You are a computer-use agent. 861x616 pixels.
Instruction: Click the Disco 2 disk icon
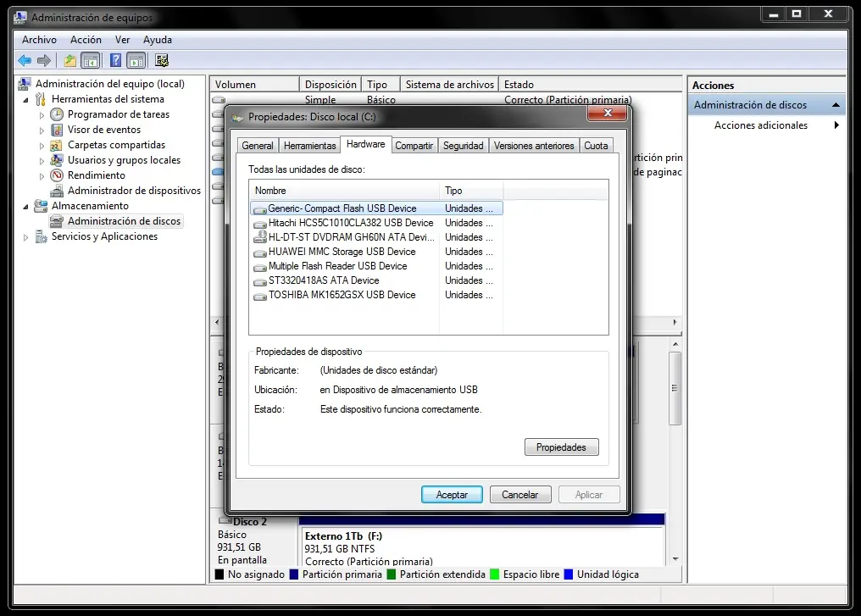coord(225,520)
